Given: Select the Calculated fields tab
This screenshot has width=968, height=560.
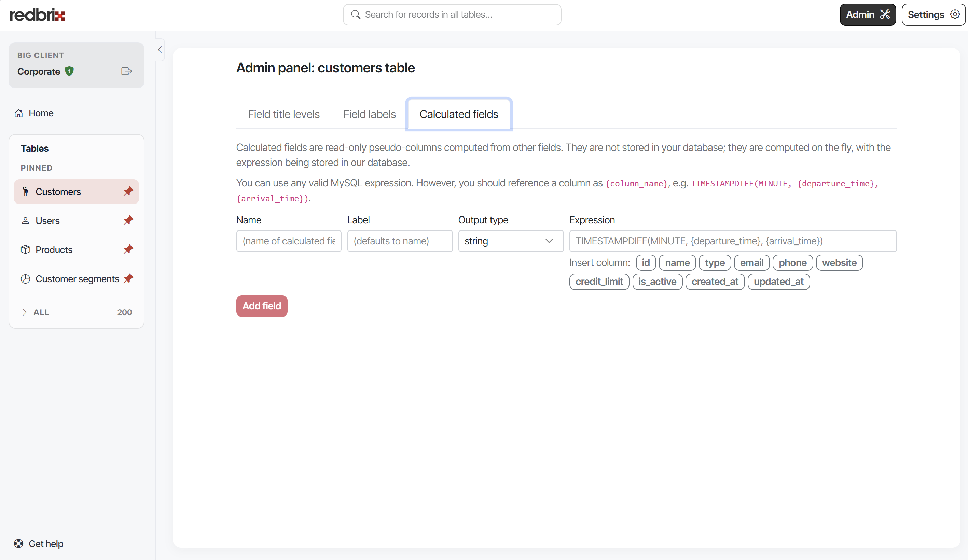Looking at the screenshot, I should coord(459,114).
